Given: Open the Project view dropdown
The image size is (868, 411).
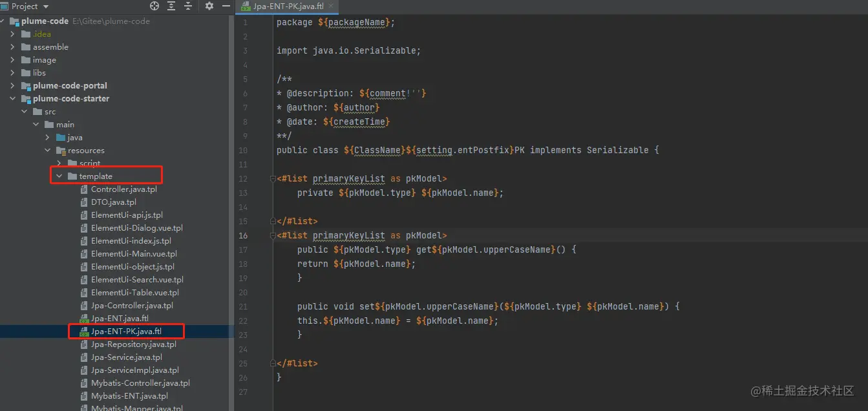Looking at the screenshot, I should click(x=46, y=6).
